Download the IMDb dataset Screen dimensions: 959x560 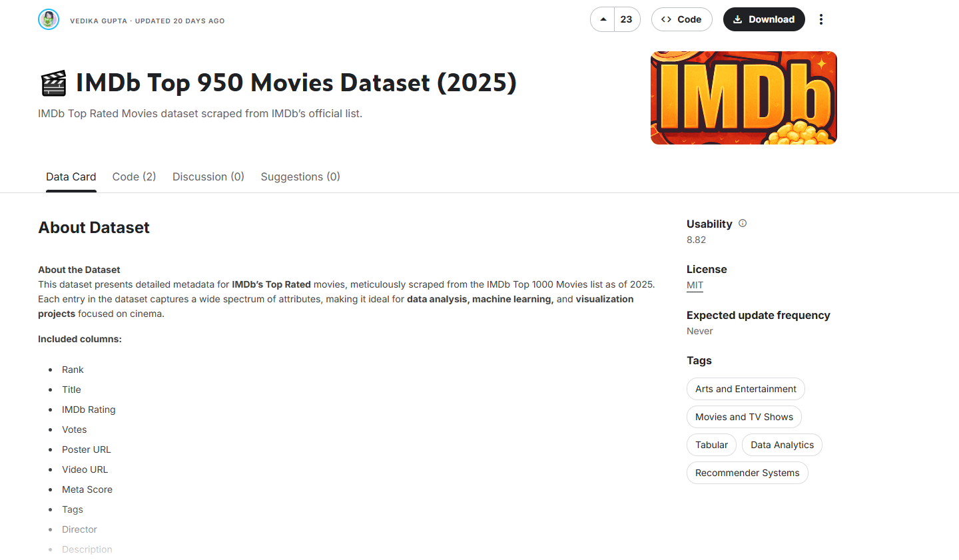pyautogui.click(x=764, y=19)
